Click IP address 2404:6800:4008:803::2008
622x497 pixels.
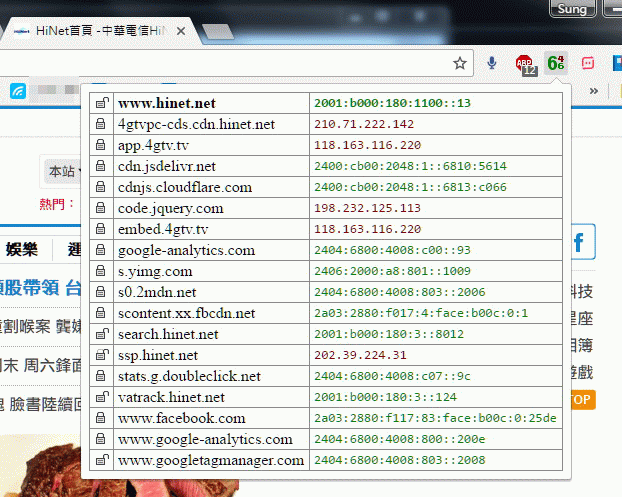pos(399,461)
